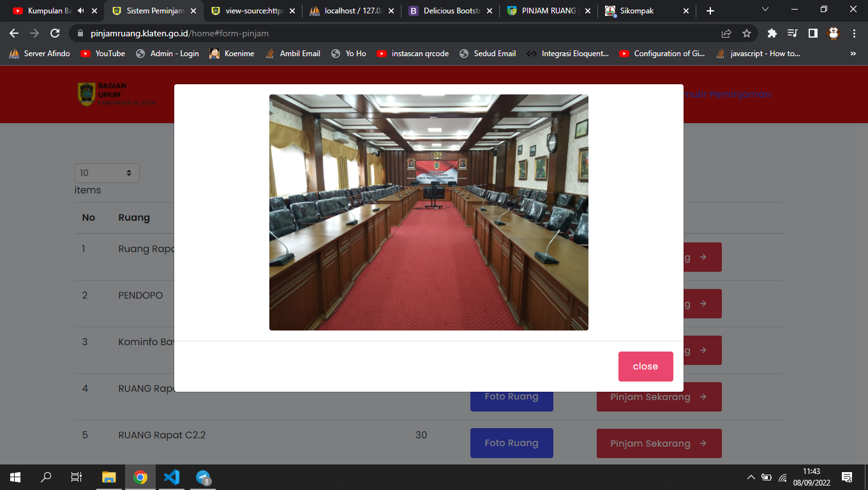Click the meeting room photo in the modal
Image resolution: width=868 pixels, height=490 pixels.
[428, 212]
